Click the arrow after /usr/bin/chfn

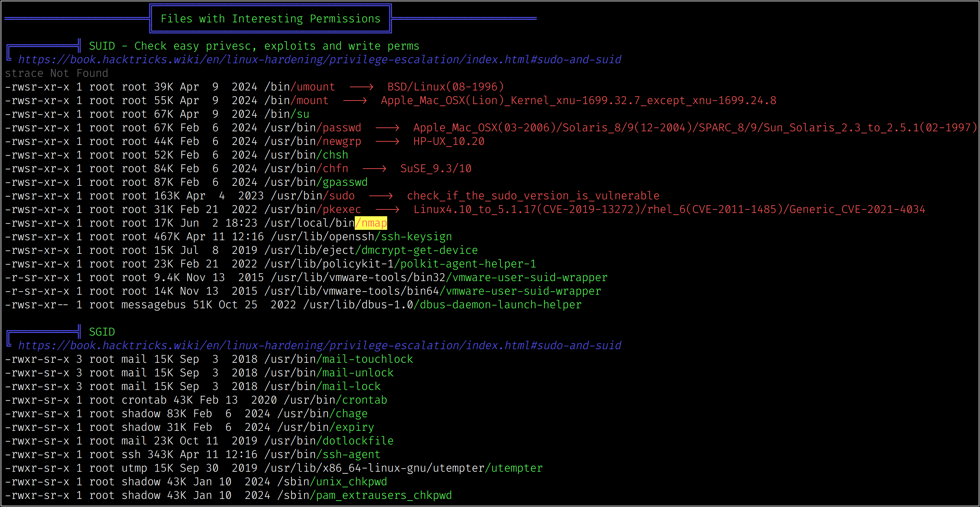pyautogui.click(x=374, y=169)
